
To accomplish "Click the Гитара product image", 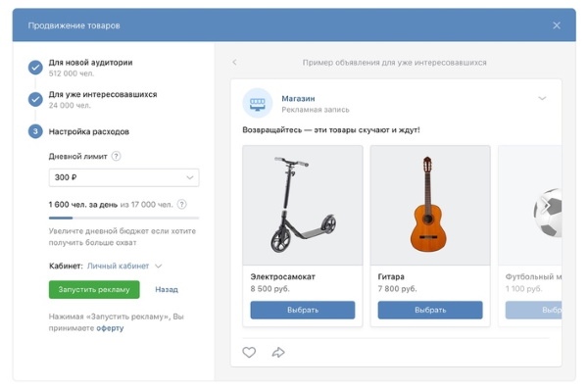I will [x=430, y=205].
